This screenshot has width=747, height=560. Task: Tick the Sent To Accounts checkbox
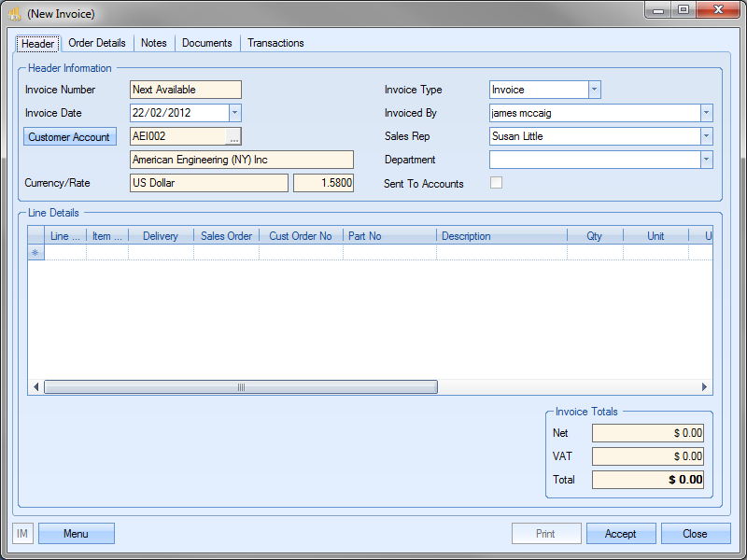pyautogui.click(x=496, y=183)
